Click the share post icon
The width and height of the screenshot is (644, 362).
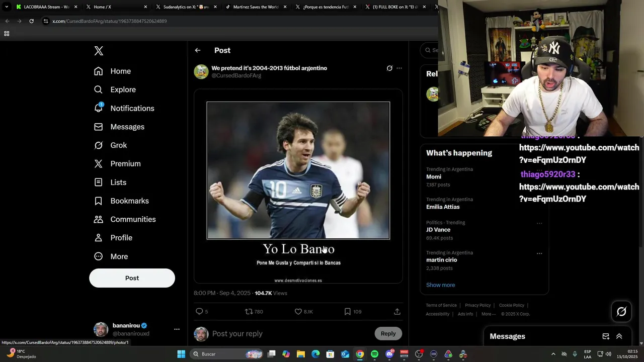point(397,312)
